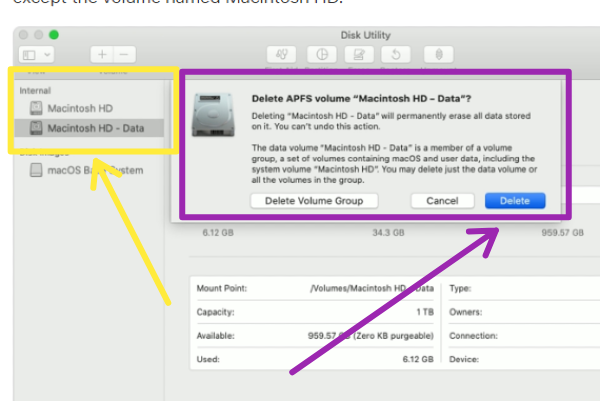This screenshot has height=401, width=600.
Task: Click the Owners label in info table
Action: coord(466,312)
